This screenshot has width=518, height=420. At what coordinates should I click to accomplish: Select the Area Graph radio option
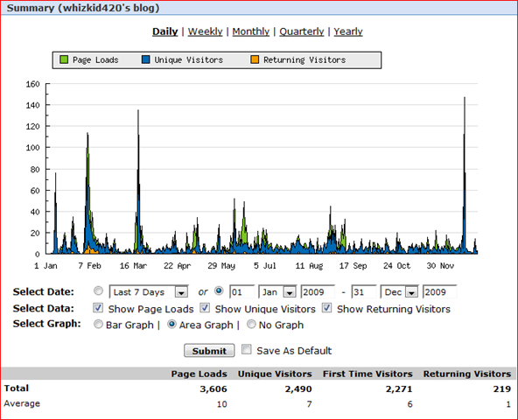pos(171,324)
